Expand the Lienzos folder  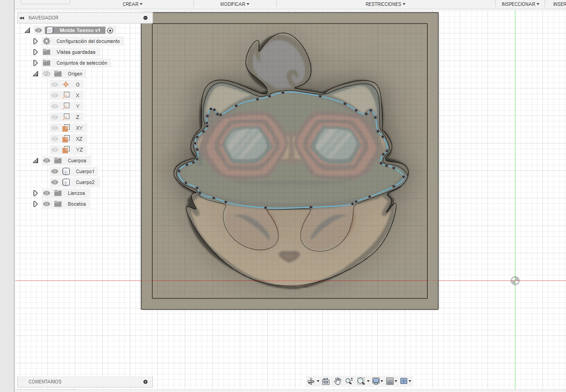[35, 193]
